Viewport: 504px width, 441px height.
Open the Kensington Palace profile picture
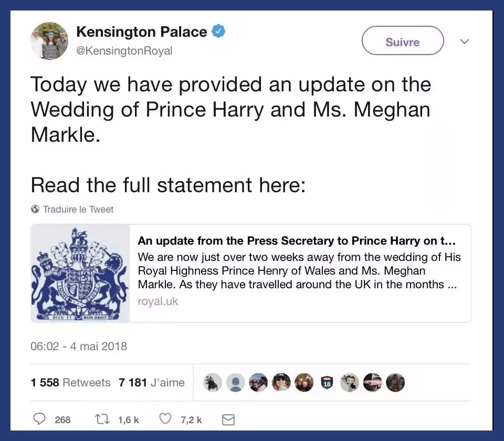(x=49, y=41)
